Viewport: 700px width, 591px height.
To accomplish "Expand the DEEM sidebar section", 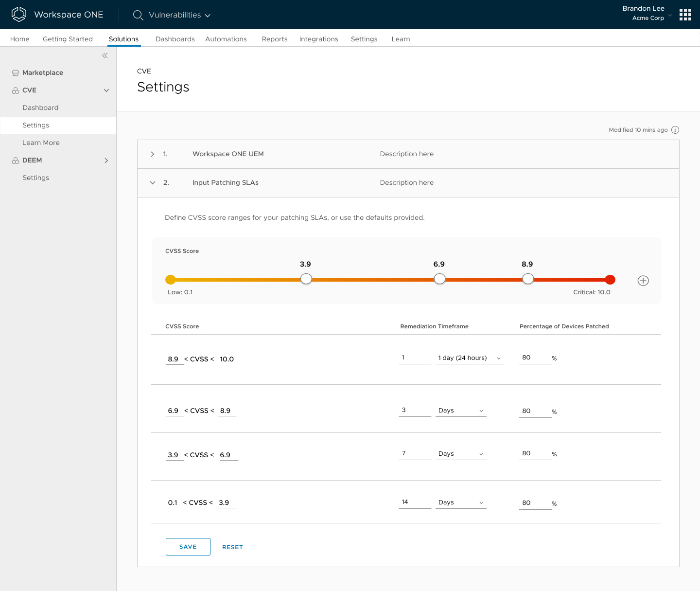I will pos(106,161).
